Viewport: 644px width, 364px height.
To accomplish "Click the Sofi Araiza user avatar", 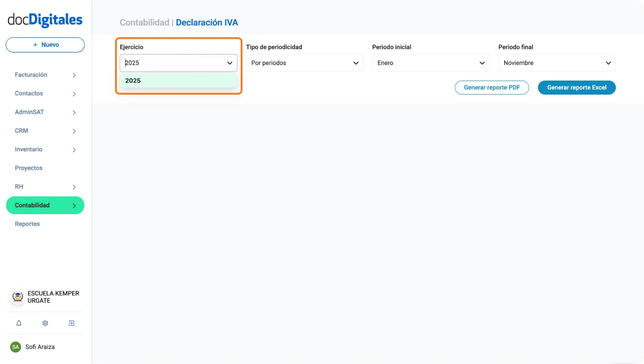I will [16, 347].
